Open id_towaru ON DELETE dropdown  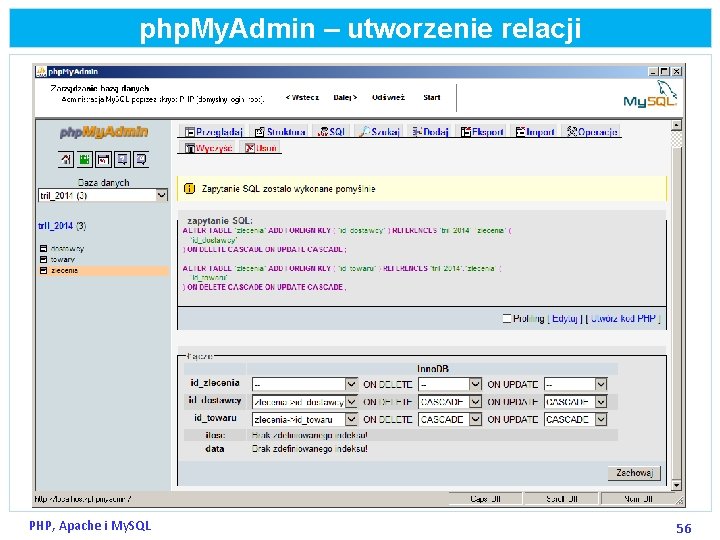coord(450,419)
